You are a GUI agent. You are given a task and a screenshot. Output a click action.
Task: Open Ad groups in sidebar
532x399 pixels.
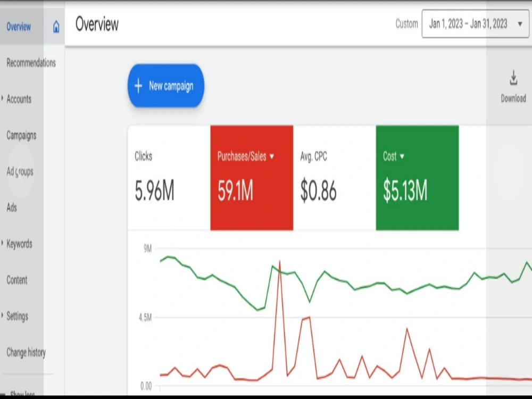(x=20, y=172)
